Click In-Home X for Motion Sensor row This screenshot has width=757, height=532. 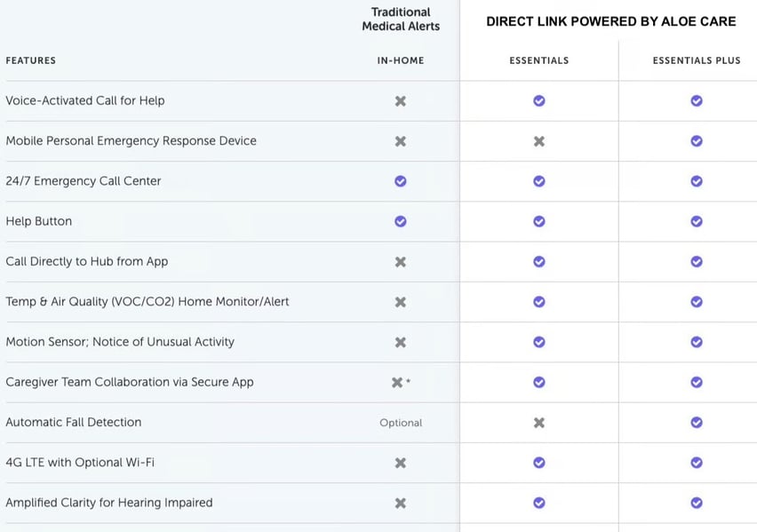[x=400, y=342]
